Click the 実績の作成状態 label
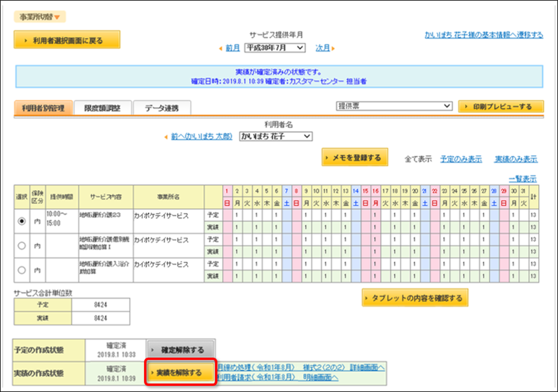Viewport: 558px width, 392px height. point(49,373)
